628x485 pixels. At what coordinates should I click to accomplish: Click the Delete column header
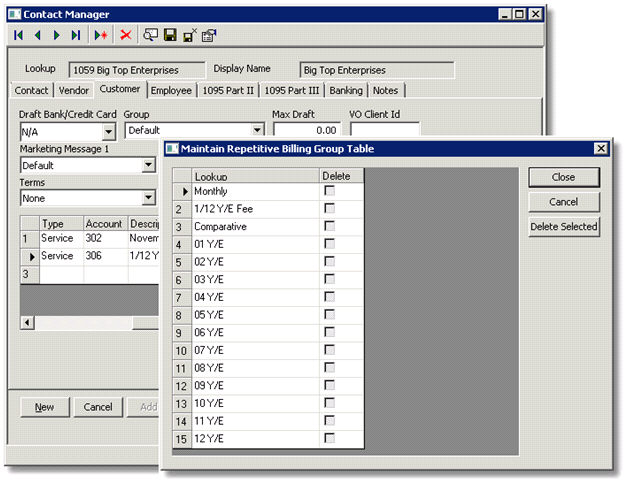click(x=342, y=176)
